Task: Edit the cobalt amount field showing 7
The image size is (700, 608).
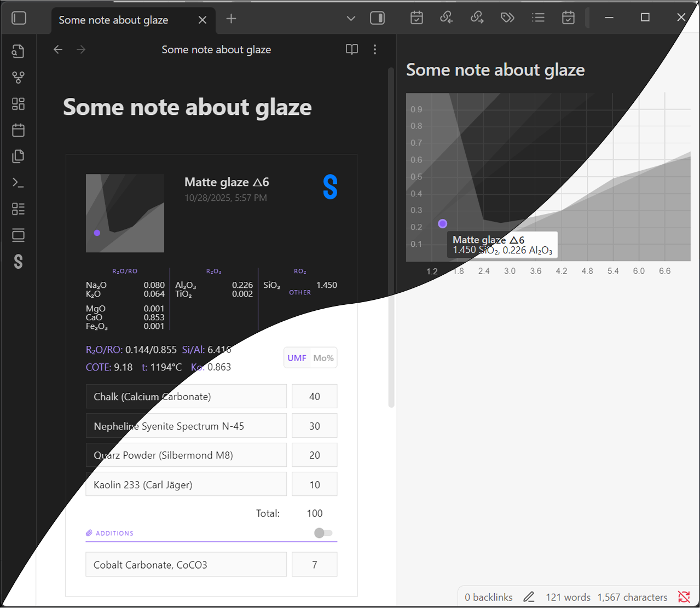Action: (314, 565)
